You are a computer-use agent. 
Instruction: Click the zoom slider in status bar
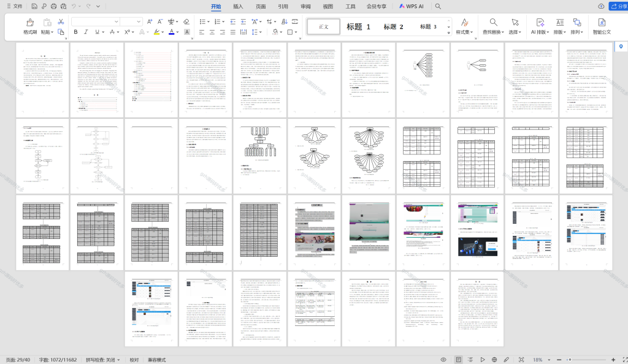point(586,360)
